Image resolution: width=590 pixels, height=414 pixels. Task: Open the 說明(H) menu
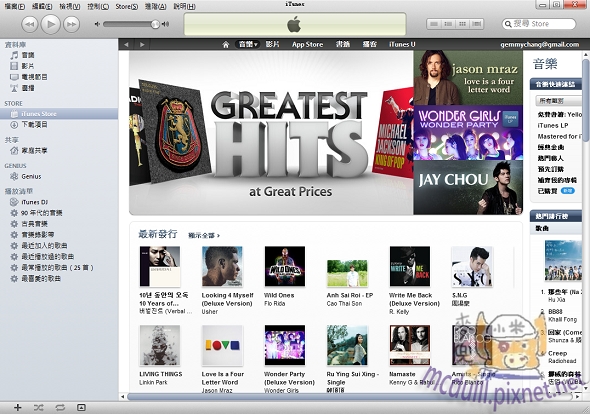[184, 6]
